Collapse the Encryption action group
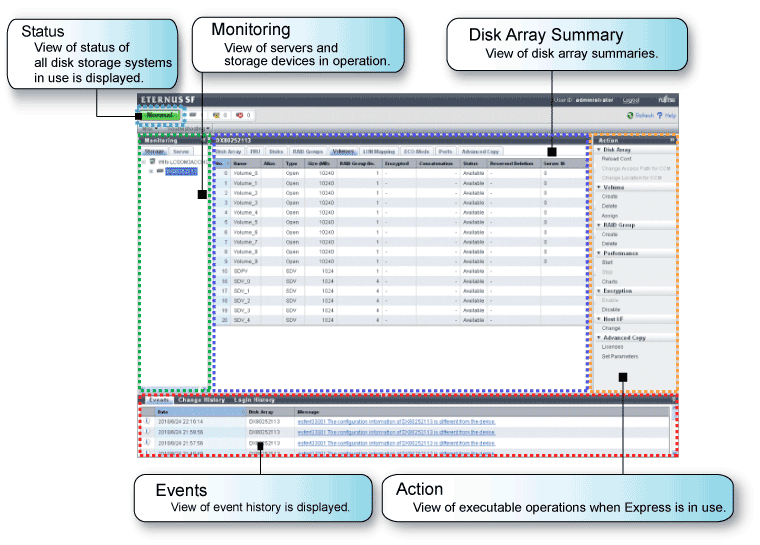Image resolution: width=760 pixels, height=545 pixels. pyautogui.click(x=599, y=291)
